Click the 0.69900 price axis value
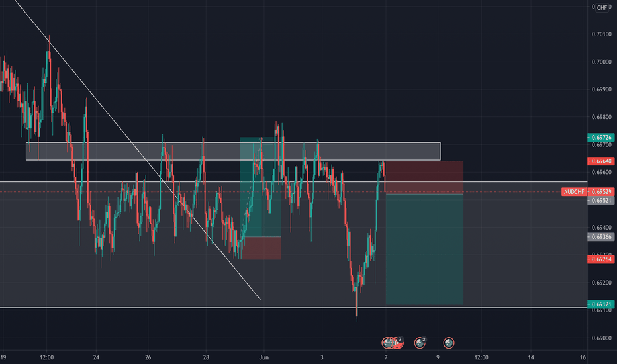 tap(602, 89)
